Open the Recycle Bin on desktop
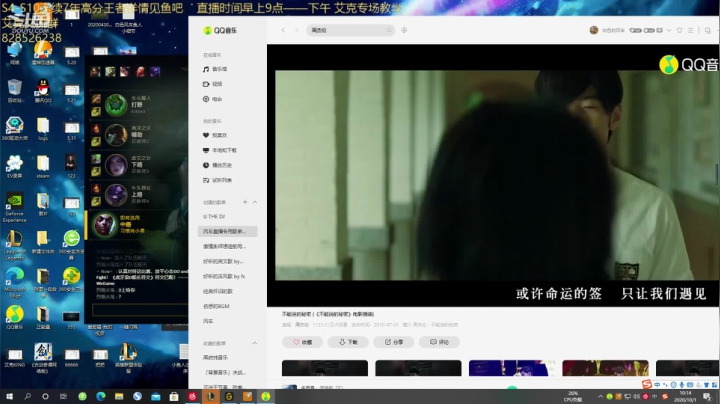720x404 pixels. point(14,90)
